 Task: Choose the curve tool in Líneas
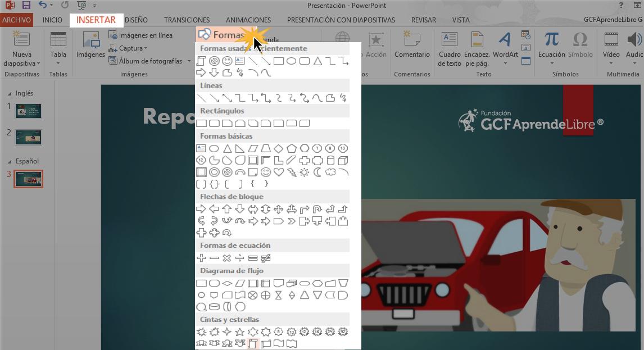(317, 98)
